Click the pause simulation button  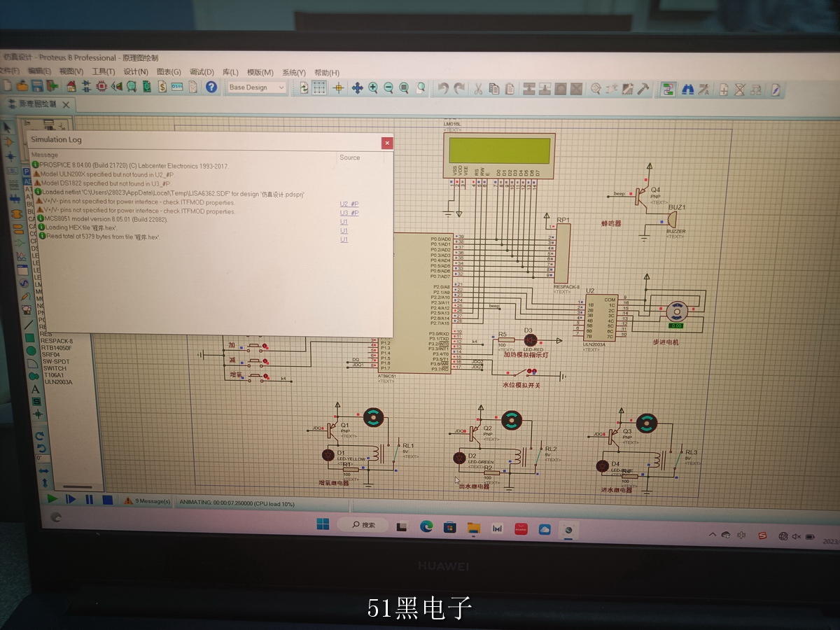pyautogui.click(x=89, y=500)
